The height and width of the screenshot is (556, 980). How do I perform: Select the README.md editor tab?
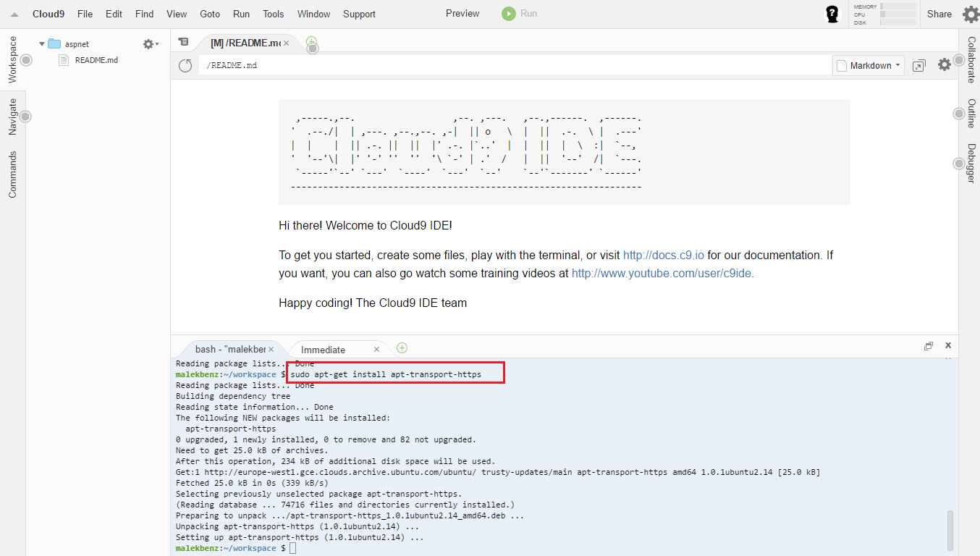click(x=245, y=43)
